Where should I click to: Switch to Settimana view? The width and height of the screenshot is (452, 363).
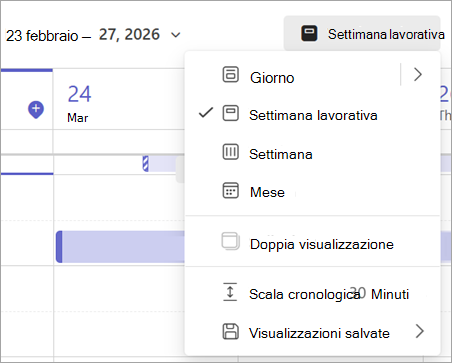click(x=313, y=154)
